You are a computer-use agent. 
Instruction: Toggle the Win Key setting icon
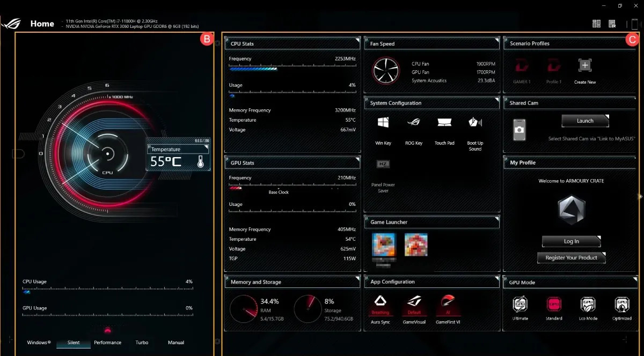tap(383, 123)
